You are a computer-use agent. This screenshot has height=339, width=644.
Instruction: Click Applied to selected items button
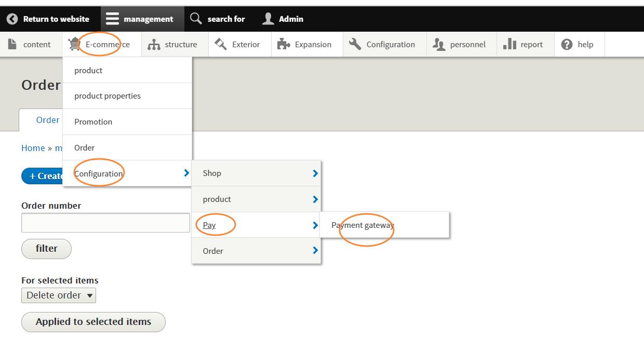(93, 322)
